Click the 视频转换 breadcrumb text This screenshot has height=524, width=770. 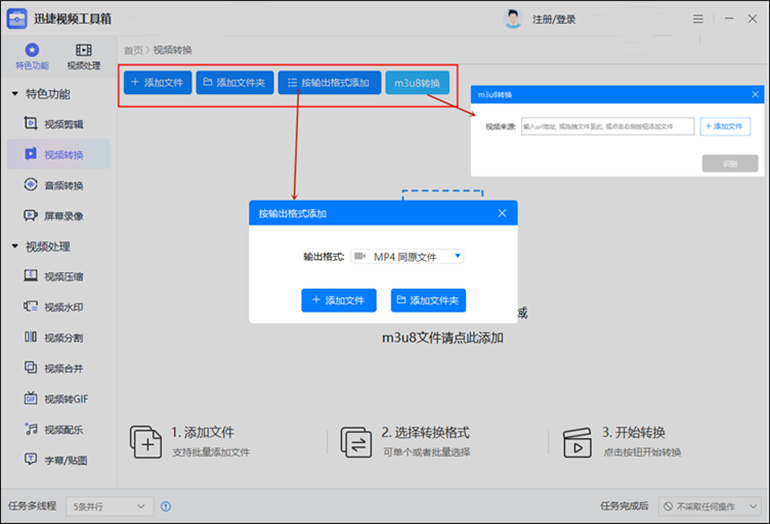[172, 50]
